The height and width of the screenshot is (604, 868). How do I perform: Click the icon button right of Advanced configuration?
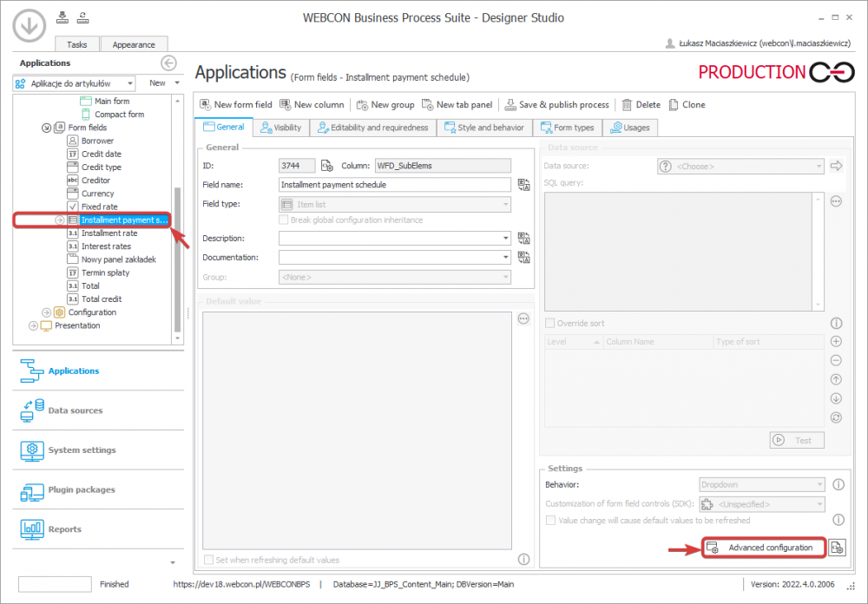tap(838, 548)
